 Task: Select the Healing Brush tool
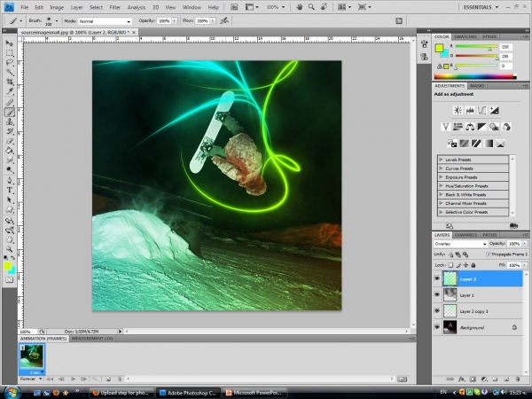[9, 103]
